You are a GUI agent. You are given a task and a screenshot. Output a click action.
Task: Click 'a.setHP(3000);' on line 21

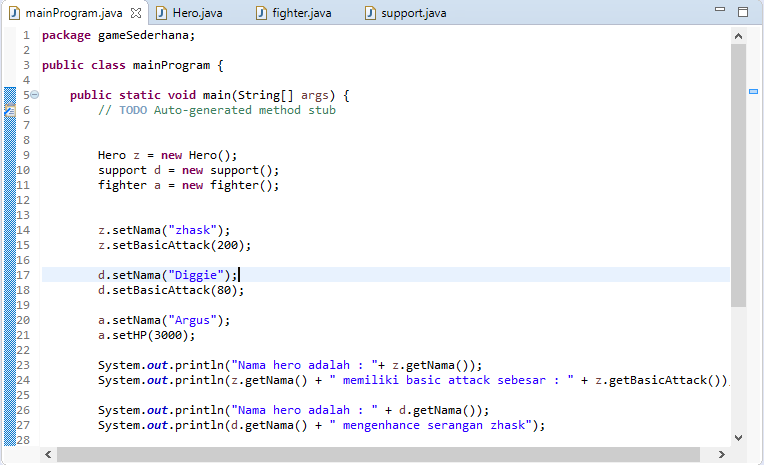(x=146, y=335)
